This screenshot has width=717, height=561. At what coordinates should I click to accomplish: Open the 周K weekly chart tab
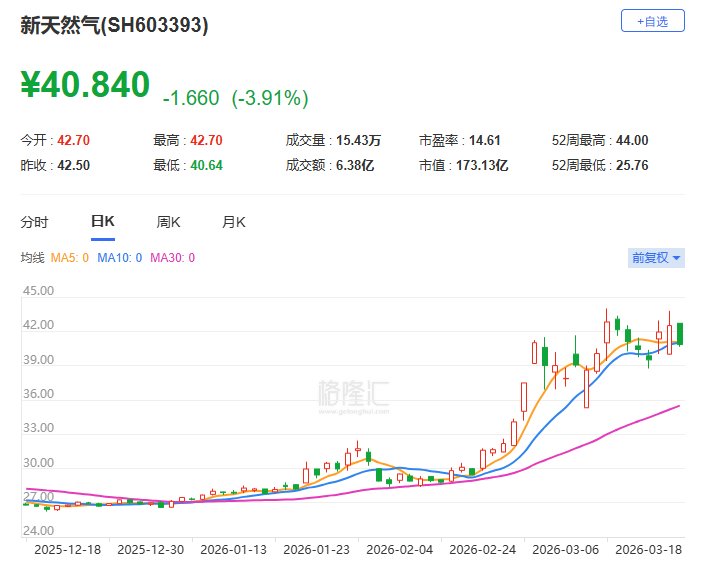click(168, 222)
